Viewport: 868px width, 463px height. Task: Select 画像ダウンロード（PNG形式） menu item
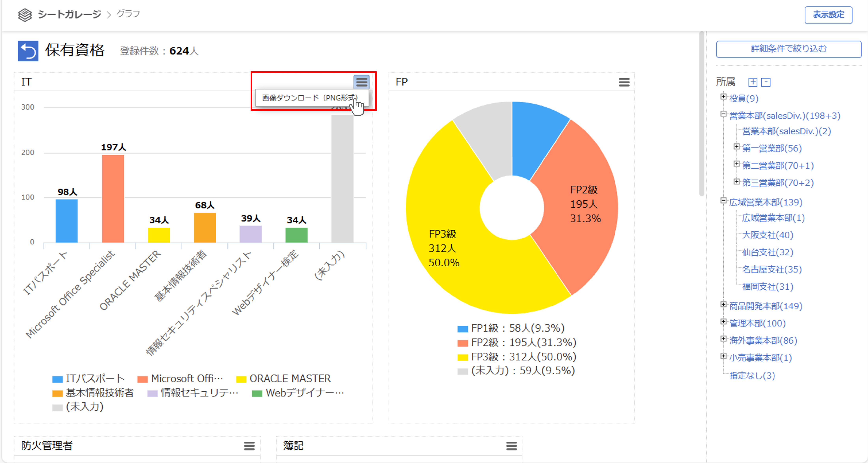[309, 98]
